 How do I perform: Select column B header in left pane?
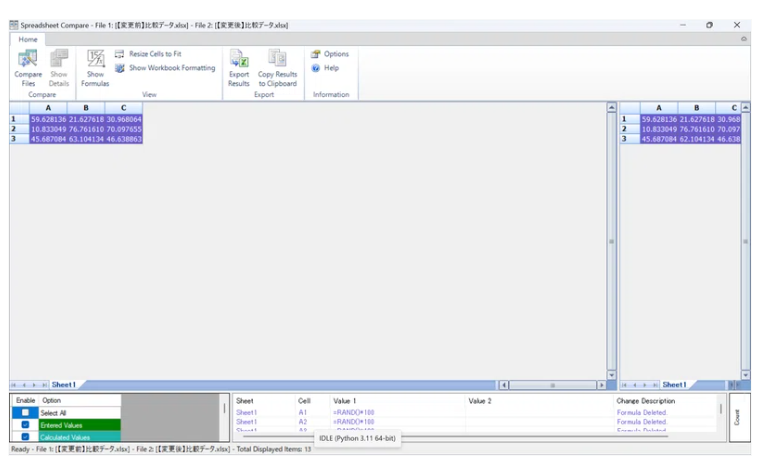pos(86,108)
